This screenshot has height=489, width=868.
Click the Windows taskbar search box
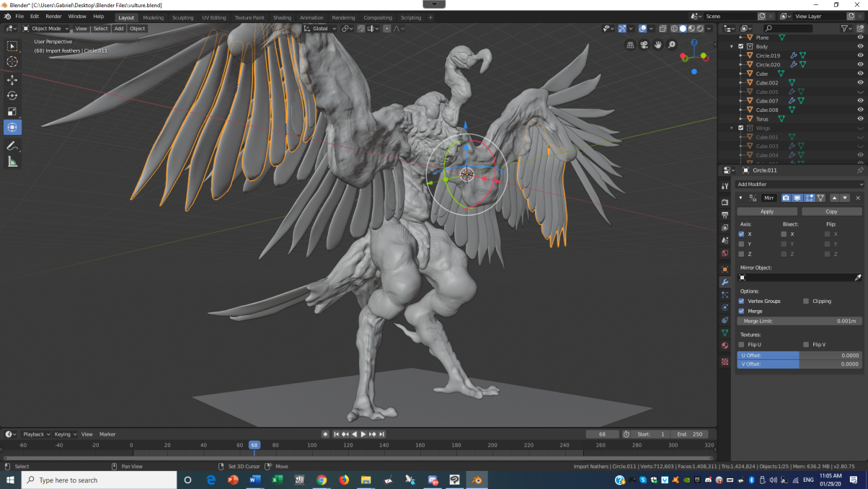pos(99,480)
